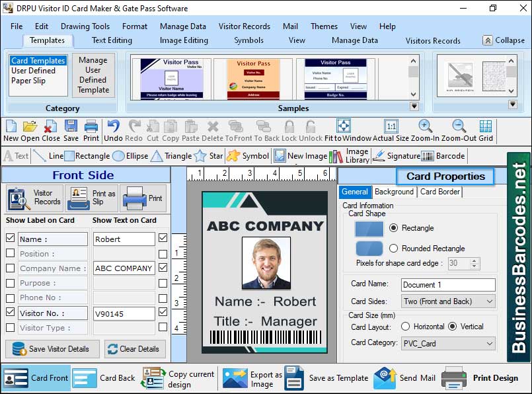The width and height of the screenshot is (532, 394).
Task: Zoom-Out of the card
Action: [459, 131]
